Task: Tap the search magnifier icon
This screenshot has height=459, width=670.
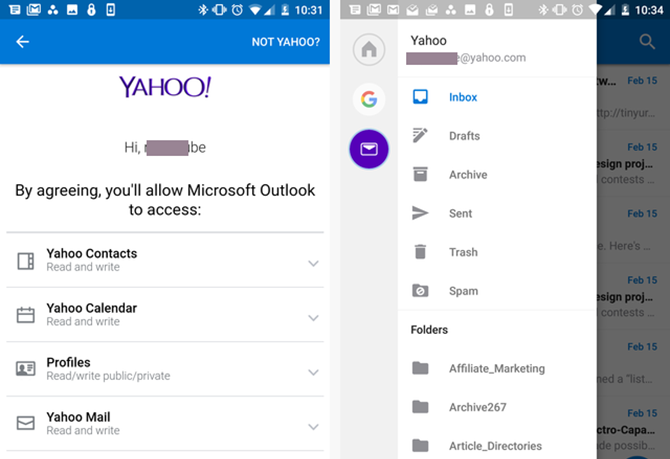Action: click(x=647, y=42)
